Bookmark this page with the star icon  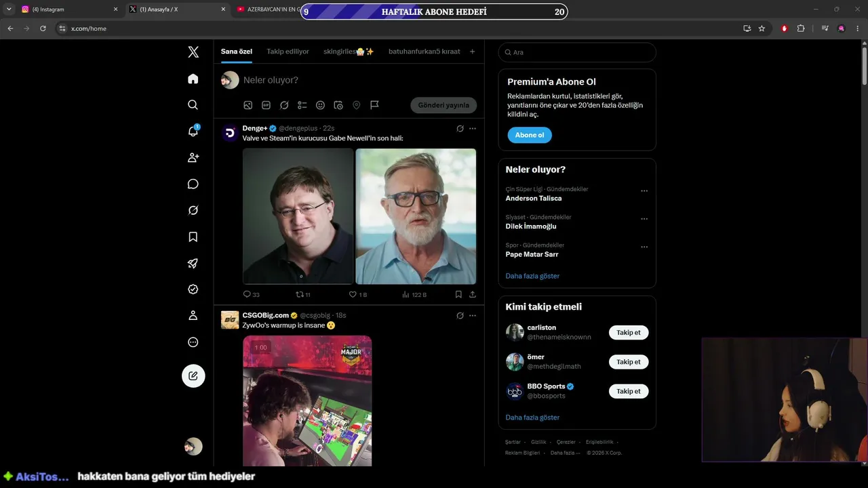tap(762, 28)
